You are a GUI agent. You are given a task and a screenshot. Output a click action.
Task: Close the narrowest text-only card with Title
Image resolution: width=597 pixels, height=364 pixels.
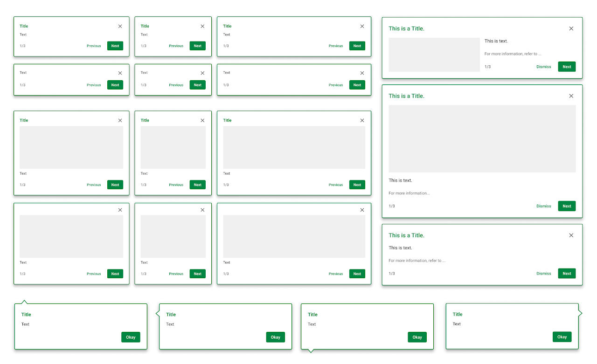click(x=202, y=26)
